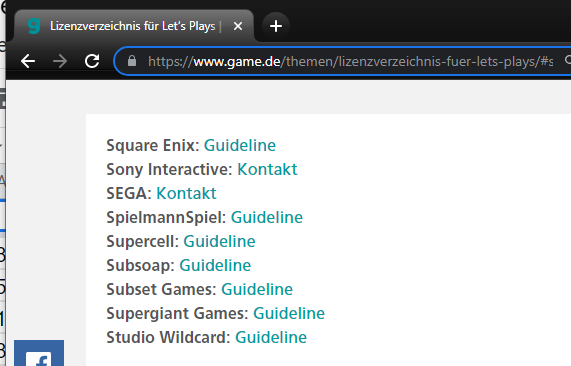Share page via Facebook icon

39,353
